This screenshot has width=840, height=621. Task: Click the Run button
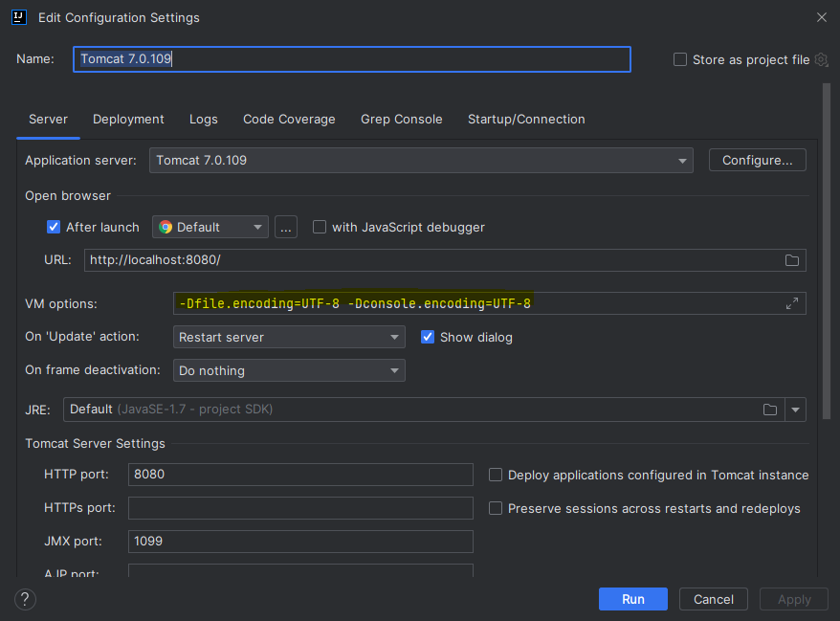[633, 599]
